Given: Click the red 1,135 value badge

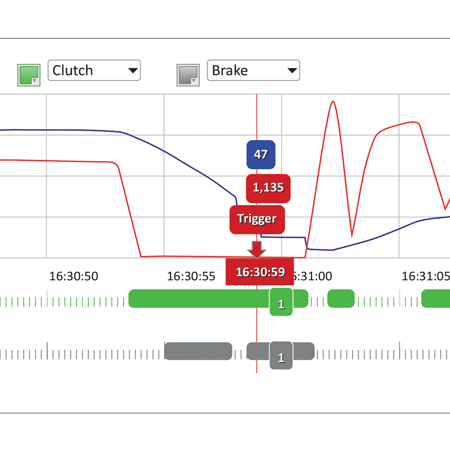Looking at the screenshot, I should point(268,188).
